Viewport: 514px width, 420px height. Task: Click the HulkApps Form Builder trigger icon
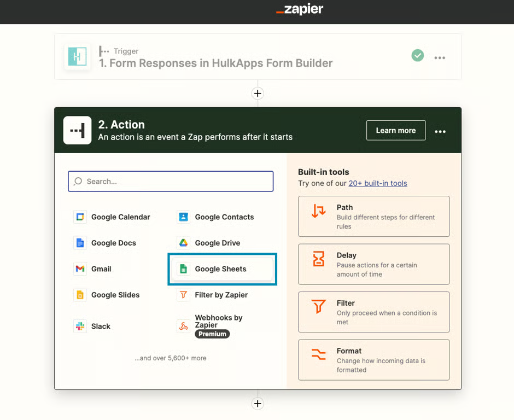coord(77,56)
